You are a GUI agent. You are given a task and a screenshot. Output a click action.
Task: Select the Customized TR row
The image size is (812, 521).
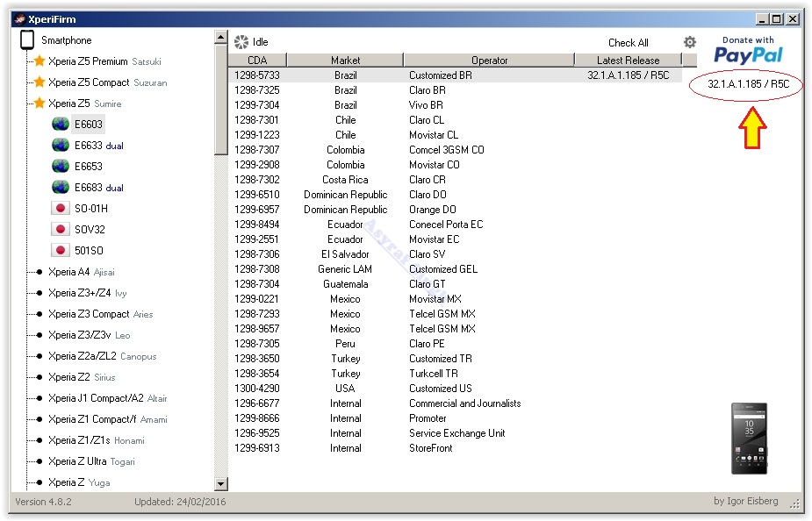pyautogui.click(x=456, y=359)
